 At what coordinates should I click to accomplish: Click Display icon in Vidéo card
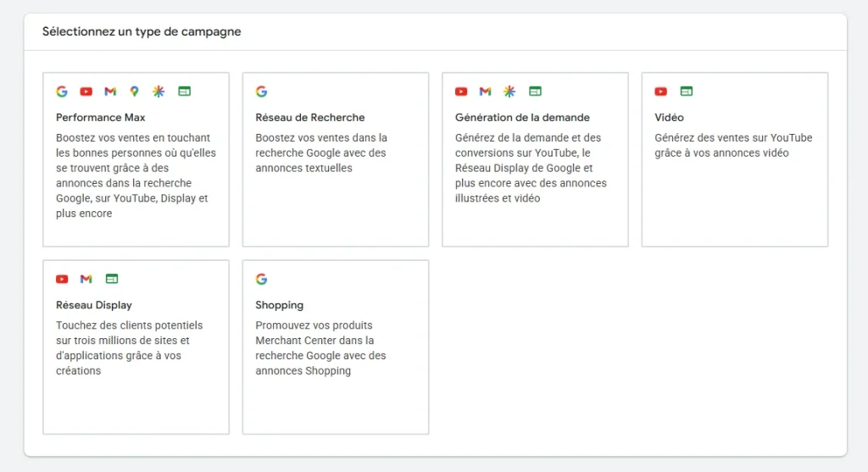click(687, 92)
